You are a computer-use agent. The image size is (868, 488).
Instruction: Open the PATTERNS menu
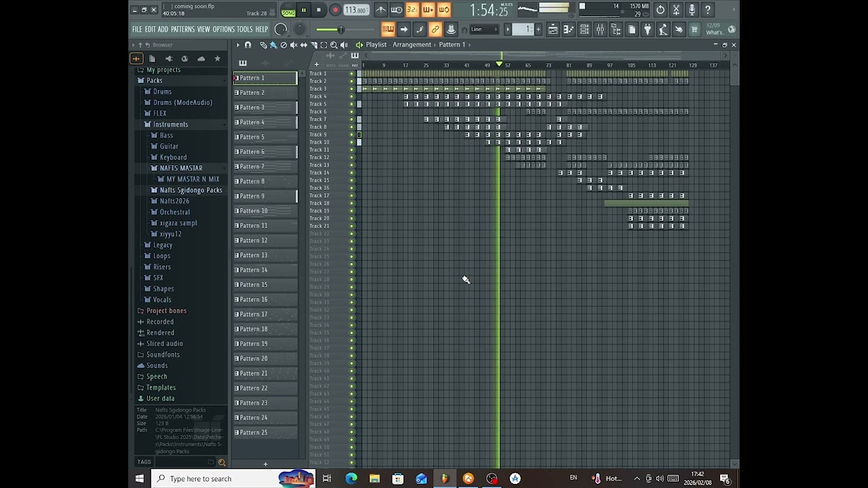click(182, 29)
